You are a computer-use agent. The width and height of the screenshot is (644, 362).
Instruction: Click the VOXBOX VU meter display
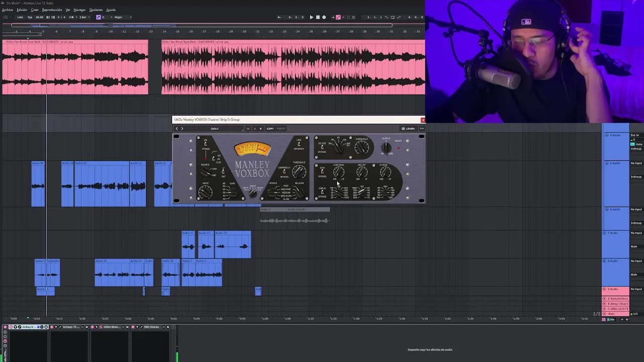253,149
